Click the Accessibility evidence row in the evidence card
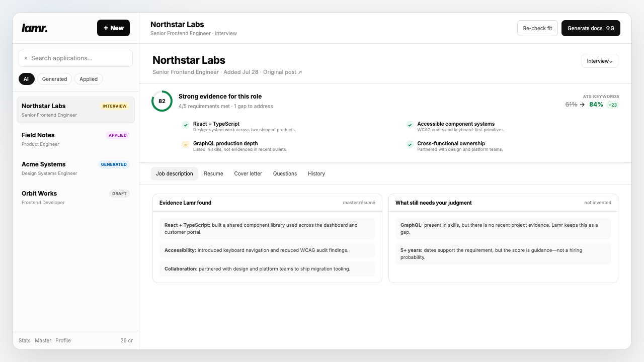This screenshot has height=362, width=644. click(x=267, y=250)
